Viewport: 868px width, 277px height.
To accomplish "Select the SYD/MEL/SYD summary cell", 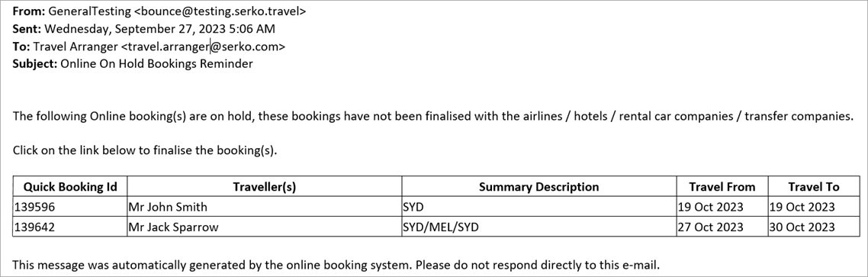I will click(539, 227).
